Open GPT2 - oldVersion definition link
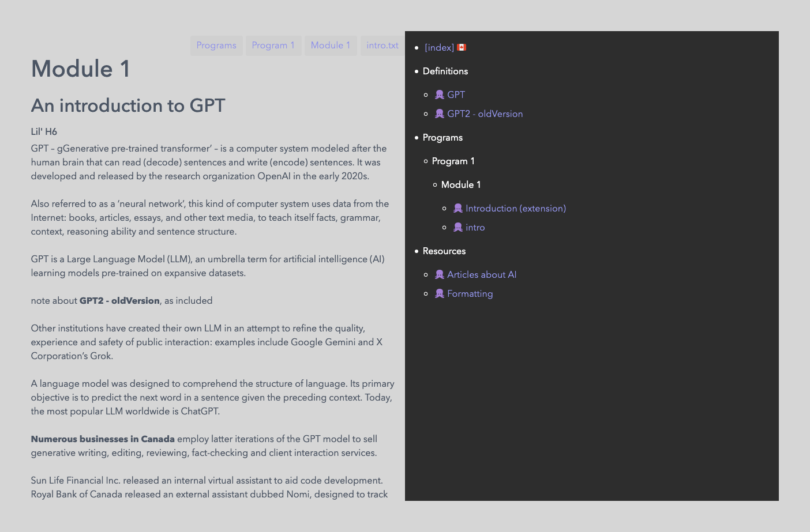Screen dimensions: 810x532 [x=485, y=114]
